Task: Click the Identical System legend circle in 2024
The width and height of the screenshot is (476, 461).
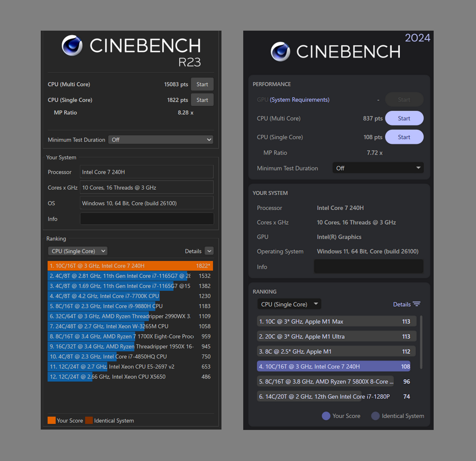Action: pyautogui.click(x=375, y=416)
